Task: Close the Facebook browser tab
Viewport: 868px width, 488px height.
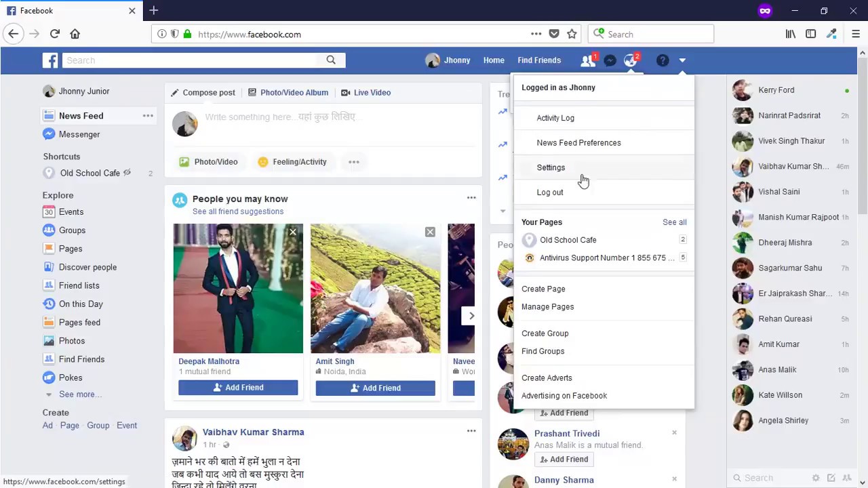Action: 132,11
